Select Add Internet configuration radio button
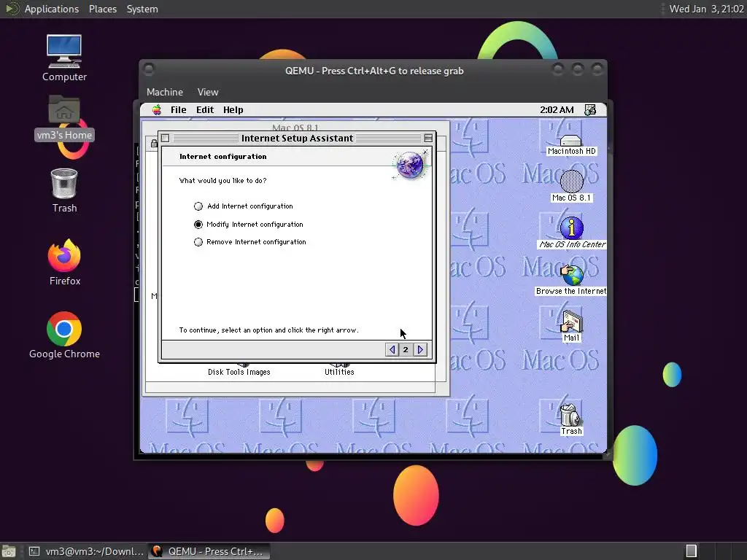This screenshot has height=560, width=747. point(198,206)
